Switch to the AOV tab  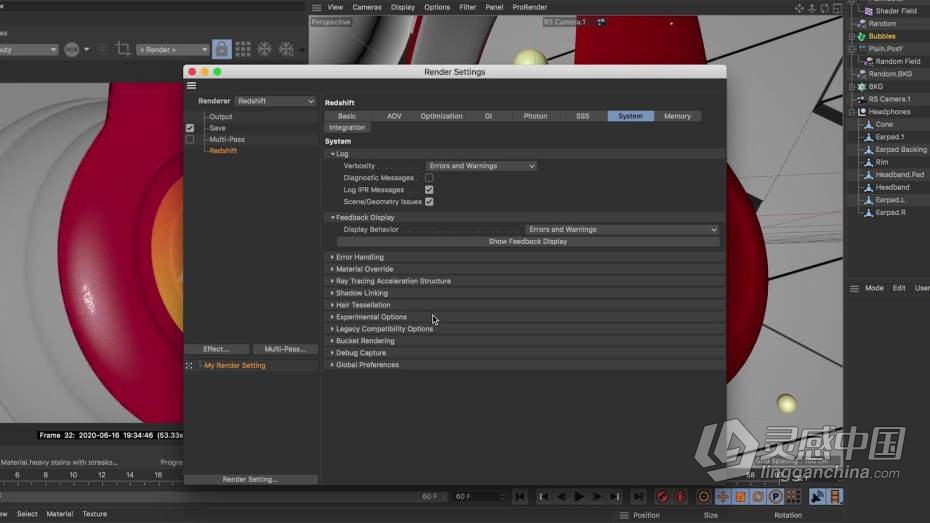click(394, 116)
